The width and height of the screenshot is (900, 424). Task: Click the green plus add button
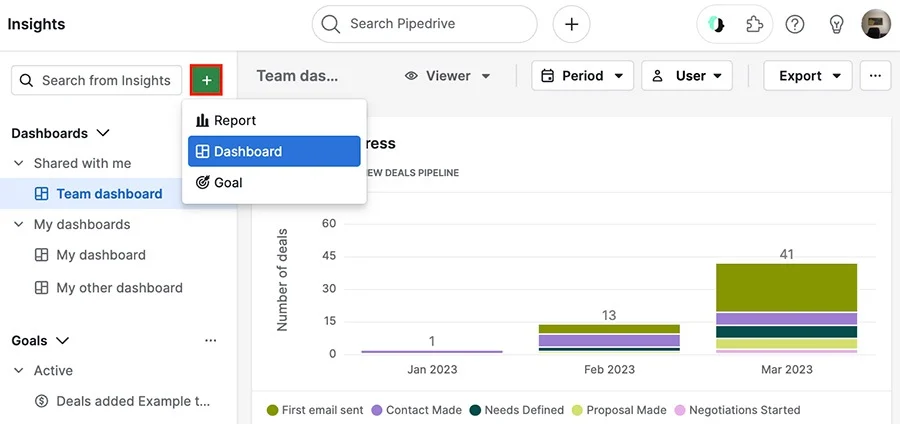pos(206,80)
